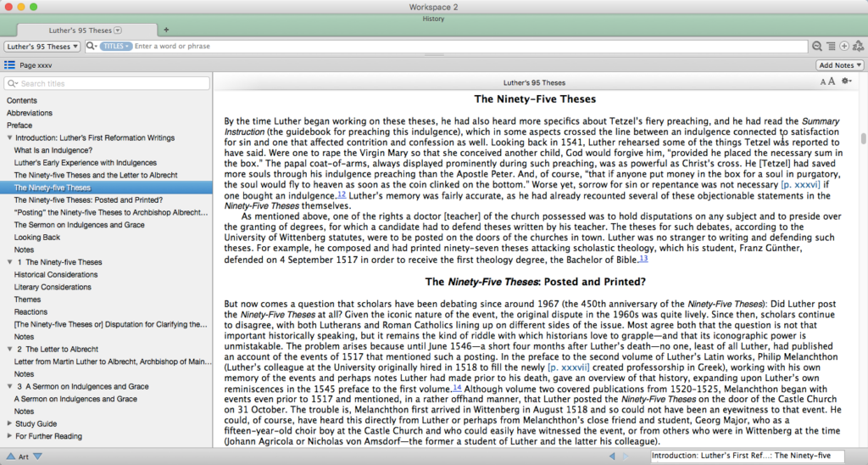Follow the [p. xxxvii] page link
868x465 pixels.
tap(569, 367)
